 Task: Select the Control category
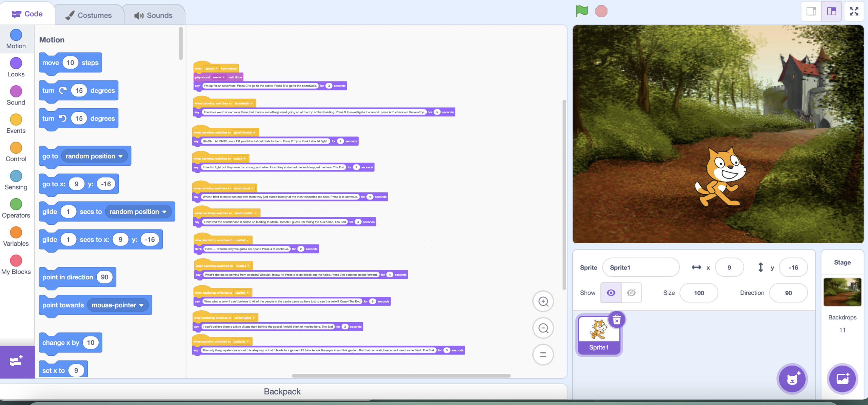tap(16, 152)
